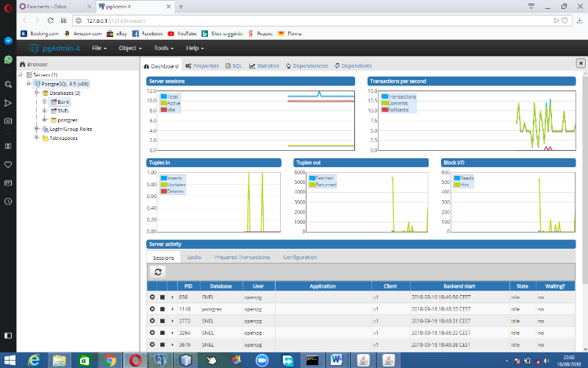Open the Object dropdown menu
This screenshot has height=368, width=588.
pos(129,48)
